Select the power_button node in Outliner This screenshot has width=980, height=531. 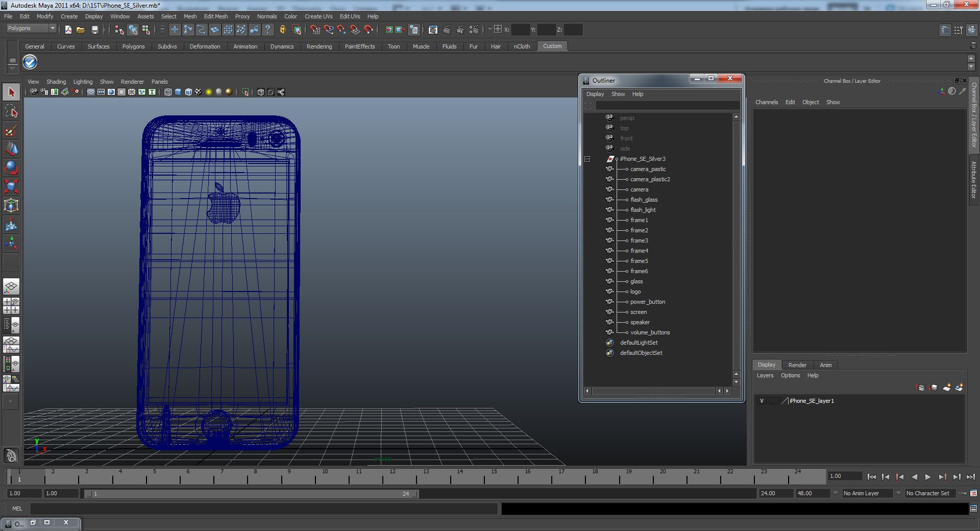tap(648, 302)
